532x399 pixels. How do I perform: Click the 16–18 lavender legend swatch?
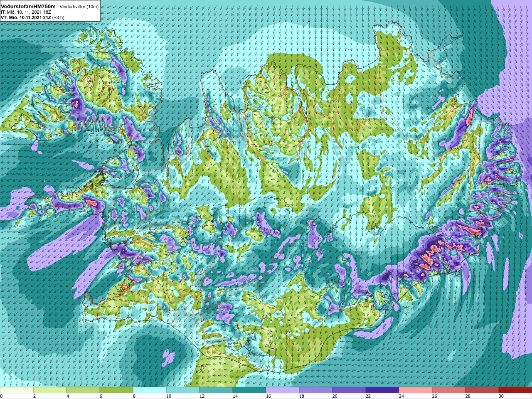[x=283, y=390]
